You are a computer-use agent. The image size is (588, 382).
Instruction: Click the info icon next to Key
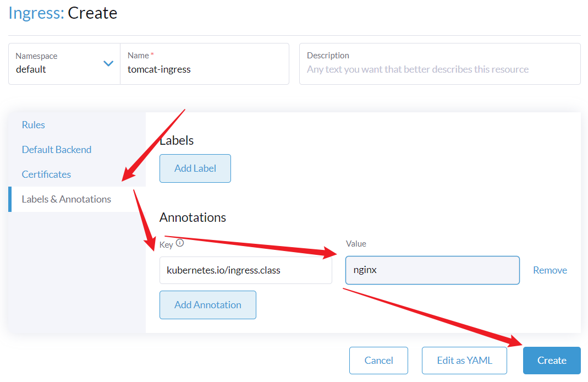[x=180, y=243]
